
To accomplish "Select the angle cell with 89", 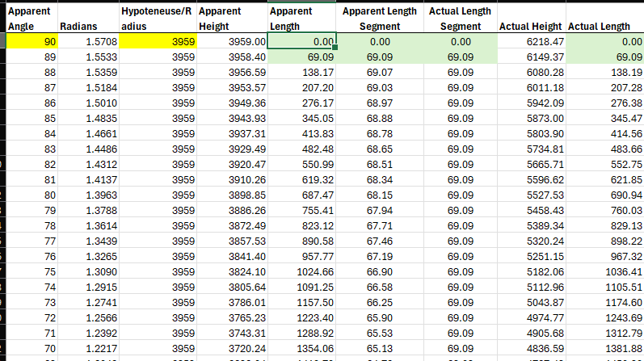I will [32, 57].
